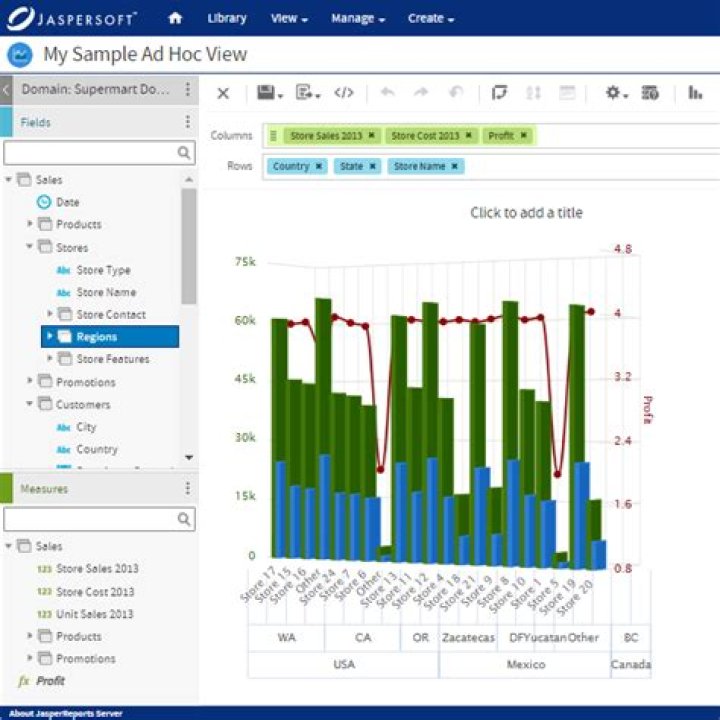720x720 pixels.
Task: Remove Country from Rows
Action: (319, 166)
